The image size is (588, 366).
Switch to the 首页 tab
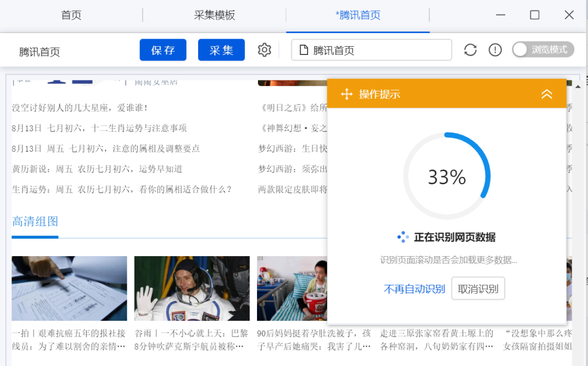[x=71, y=15]
